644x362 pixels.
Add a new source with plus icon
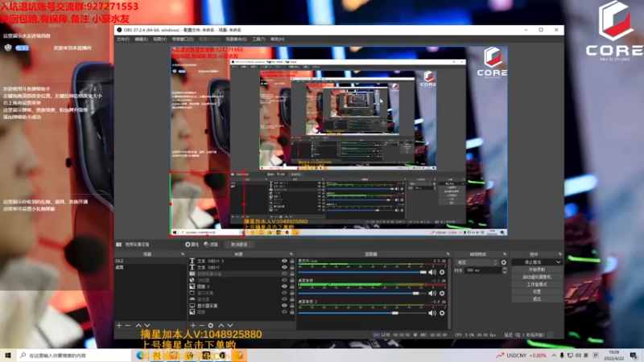click(x=193, y=326)
